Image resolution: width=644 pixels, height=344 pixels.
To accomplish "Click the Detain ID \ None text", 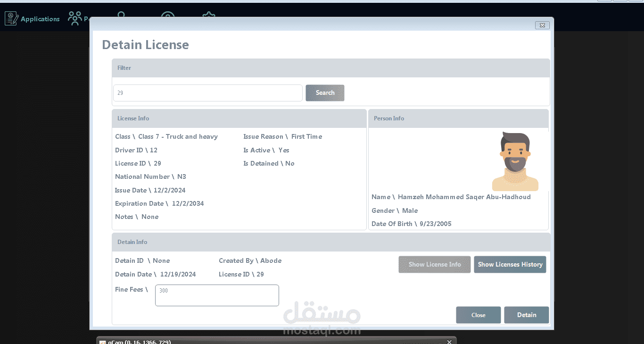I will click(x=142, y=261).
